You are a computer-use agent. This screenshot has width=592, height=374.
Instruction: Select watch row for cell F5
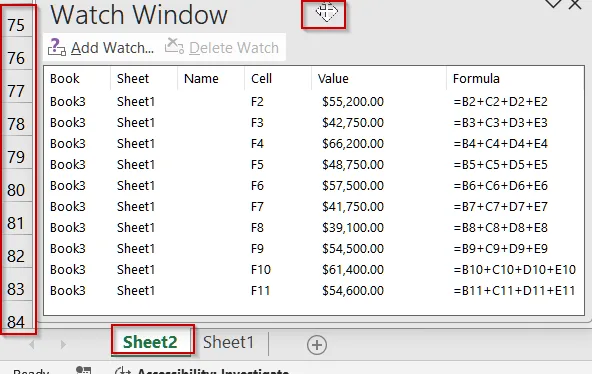[x=314, y=165]
